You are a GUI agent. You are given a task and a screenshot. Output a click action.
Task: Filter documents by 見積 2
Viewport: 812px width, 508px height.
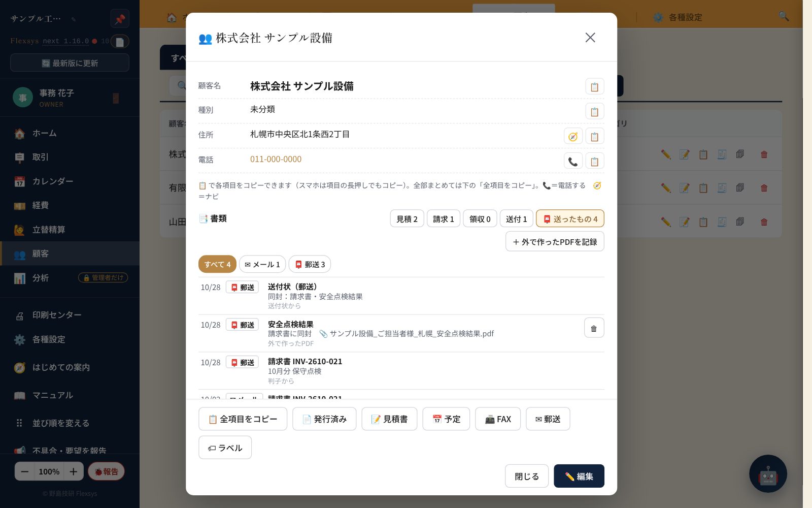407,218
